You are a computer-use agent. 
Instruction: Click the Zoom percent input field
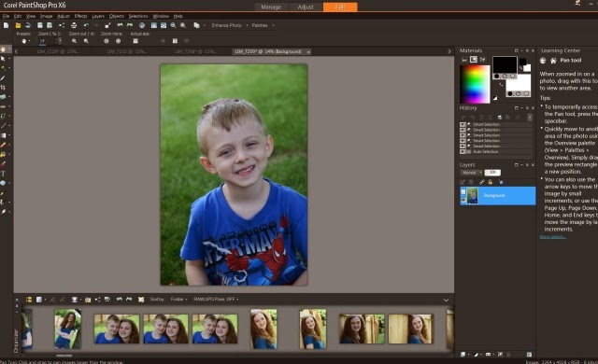click(48, 41)
